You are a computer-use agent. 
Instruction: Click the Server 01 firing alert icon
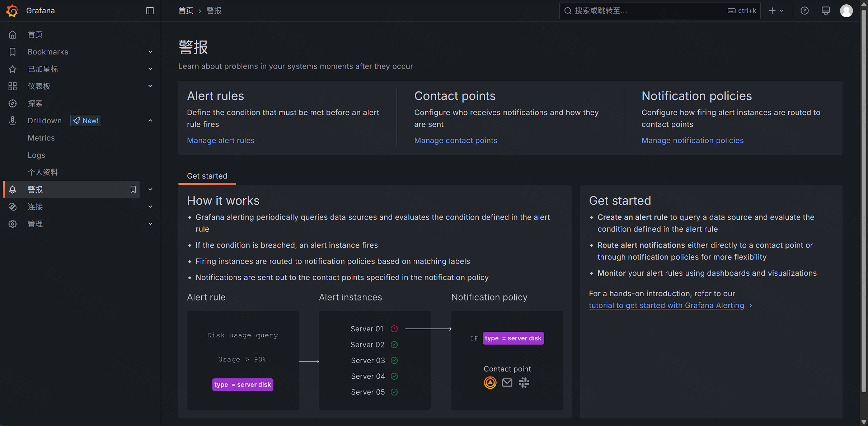394,329
